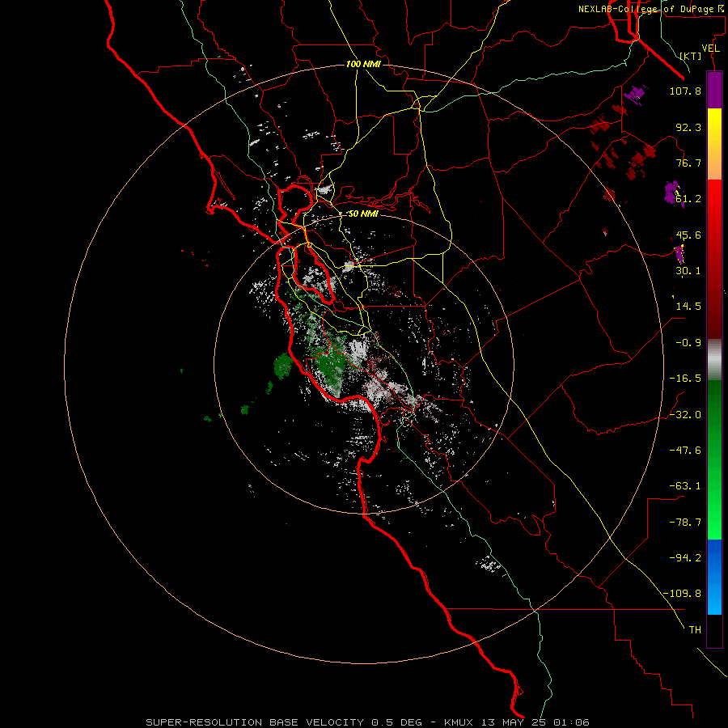Click the -47.6 legend value
728x728 pixels.
point(685,451)
